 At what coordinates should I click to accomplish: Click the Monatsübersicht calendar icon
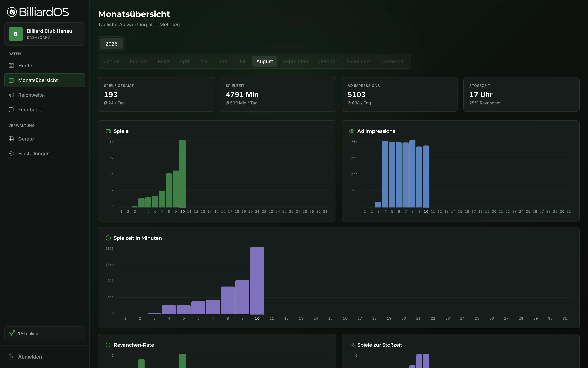tap(11, 80)
